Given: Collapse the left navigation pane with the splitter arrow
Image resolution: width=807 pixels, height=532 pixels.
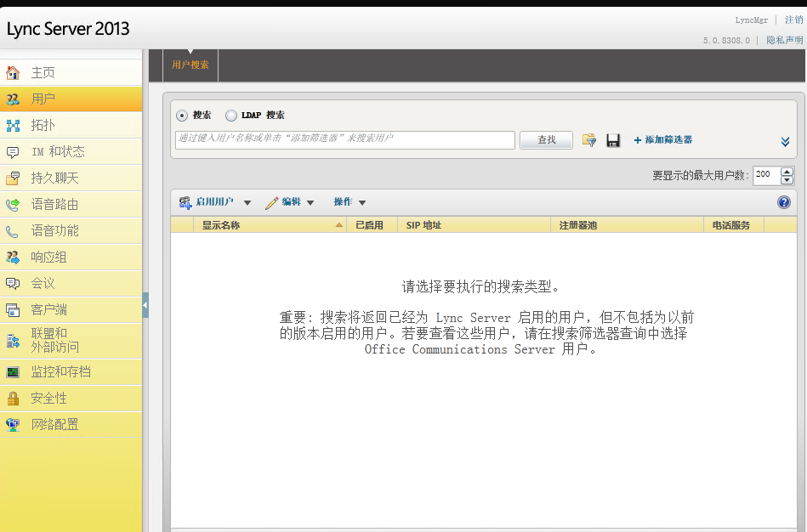Looking at the screenshot, I should [145, 305].
